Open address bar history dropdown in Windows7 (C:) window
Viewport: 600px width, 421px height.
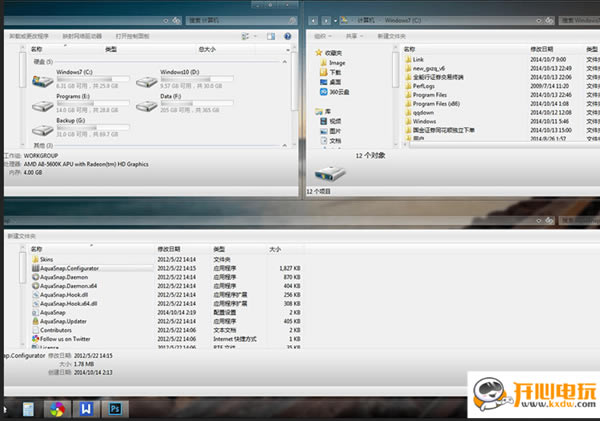click(539, 20)
